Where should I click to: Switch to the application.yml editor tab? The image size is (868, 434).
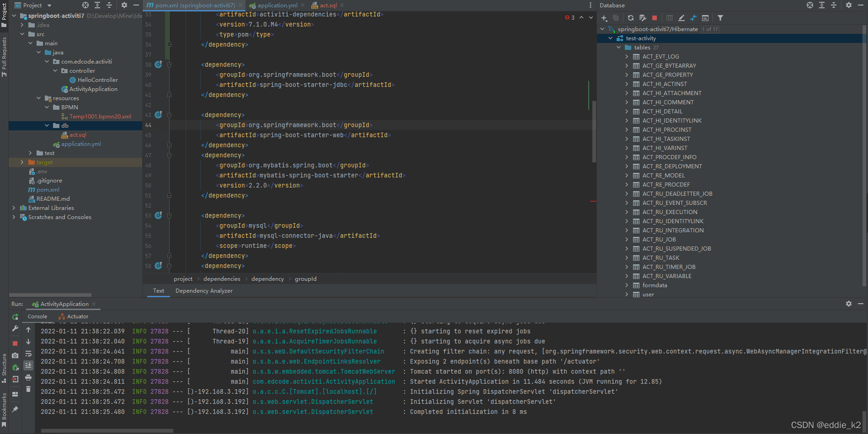277,5
